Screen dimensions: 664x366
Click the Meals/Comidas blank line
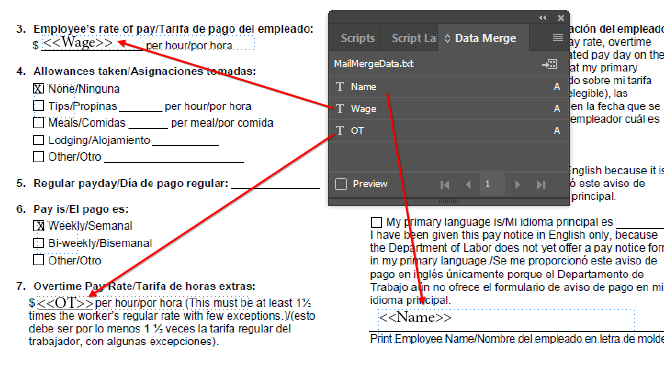pos(148,127)
